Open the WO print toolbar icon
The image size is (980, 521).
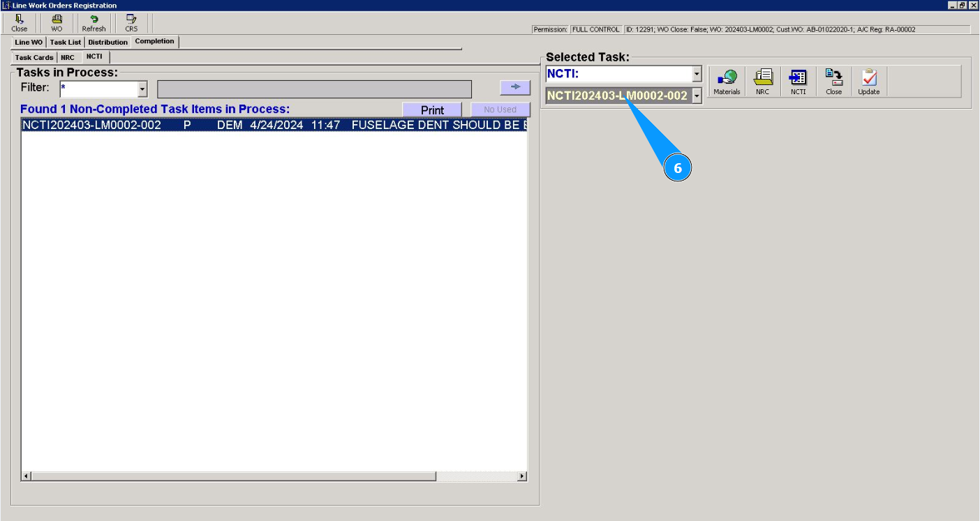[57, 23]
